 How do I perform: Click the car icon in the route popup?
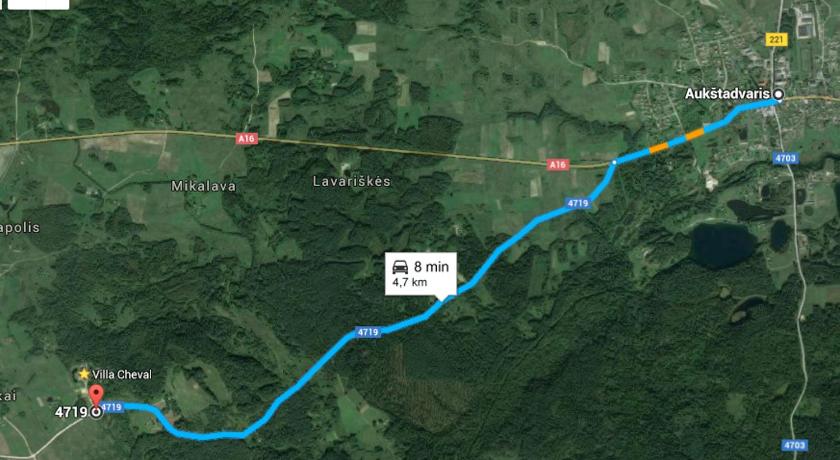(400, 267)
